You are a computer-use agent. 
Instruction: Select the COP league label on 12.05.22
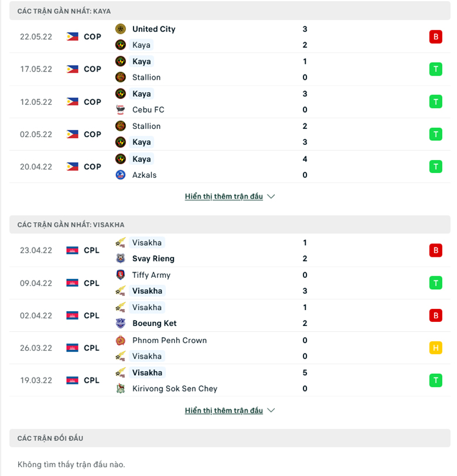(x=92, y=102)
